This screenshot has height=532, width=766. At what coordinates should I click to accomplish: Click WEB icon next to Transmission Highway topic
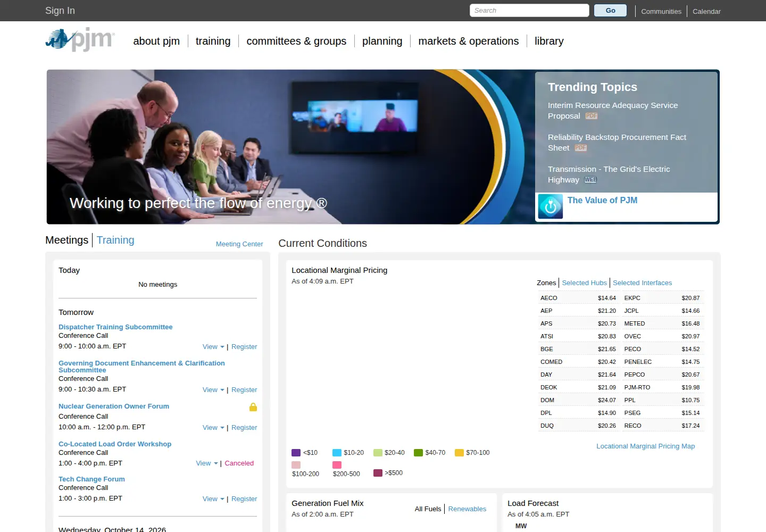590,180
